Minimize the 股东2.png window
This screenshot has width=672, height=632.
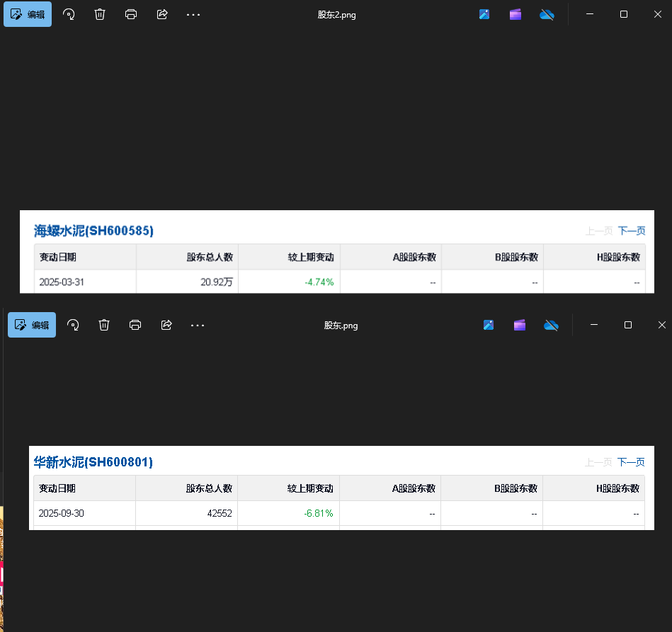[590, 14]
